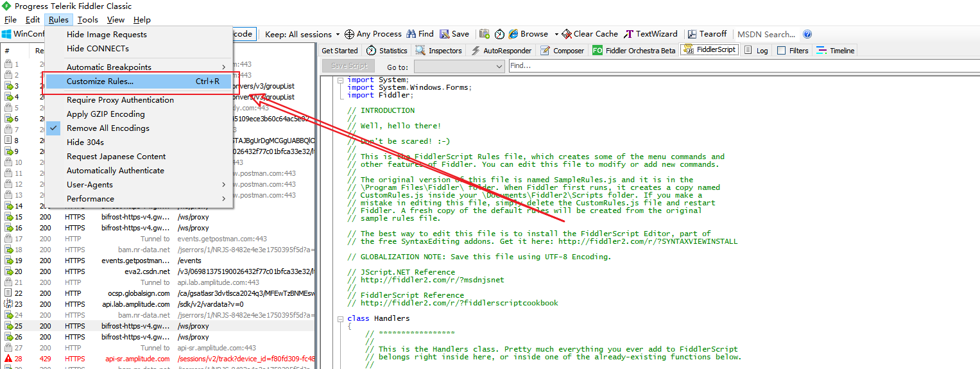
Task: Click the blue help icon beside MSDN Search
Action: tap(807, 34)
